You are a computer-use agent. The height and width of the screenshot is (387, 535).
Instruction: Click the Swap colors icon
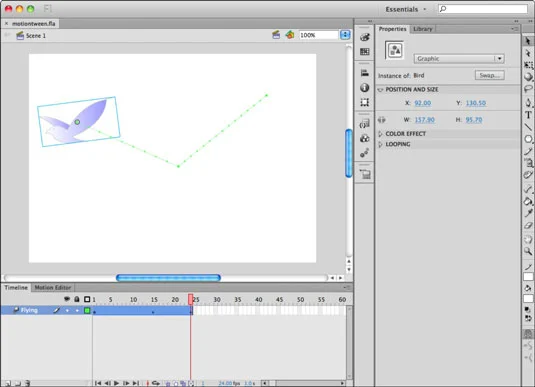pyautogui.click(x=528, y=318)
